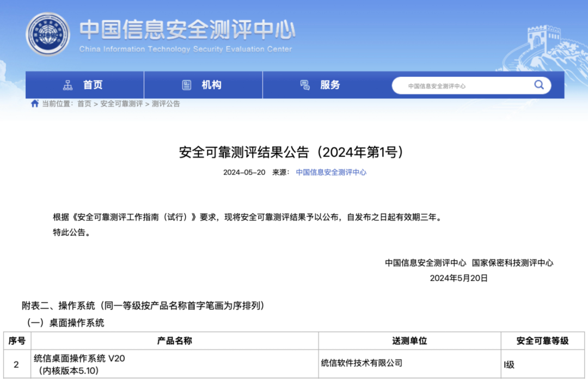This screenshot has width=588, height=389.
Task: Click the text 特此公告。
Action: click(x=72, y=233)
